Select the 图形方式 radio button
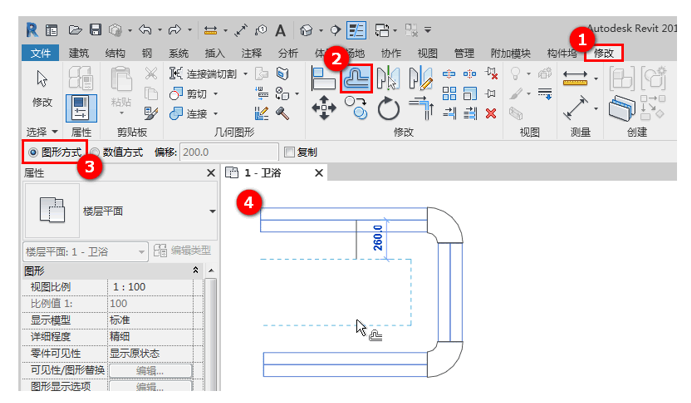 (34, 152)
